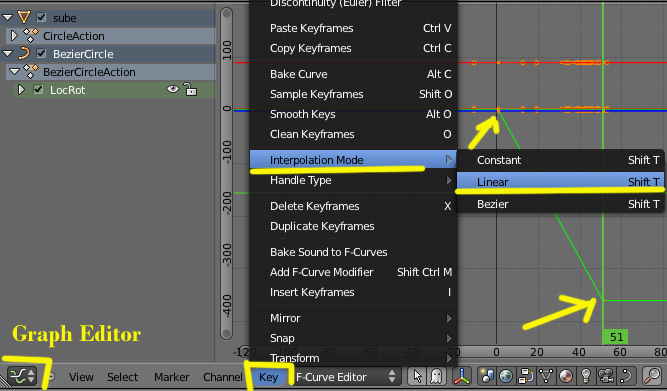The width and height of the screenshot is (667, 391).
Task: Click the current frame indicator 51
Action: 616,337
